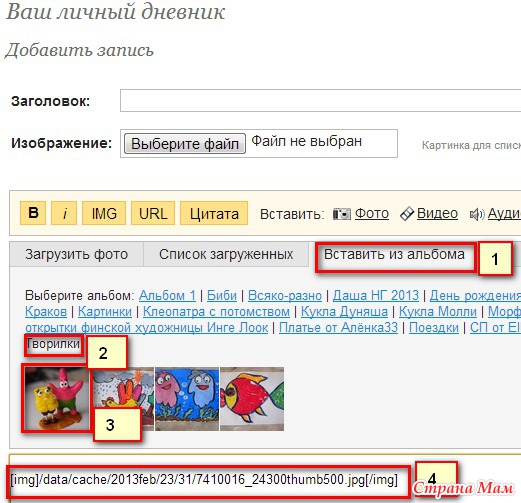Open album Кукла Дуняша
Image resolution: width=521 pixels, height=503 pixels.
pyautogui.click(x=344, y=312)
